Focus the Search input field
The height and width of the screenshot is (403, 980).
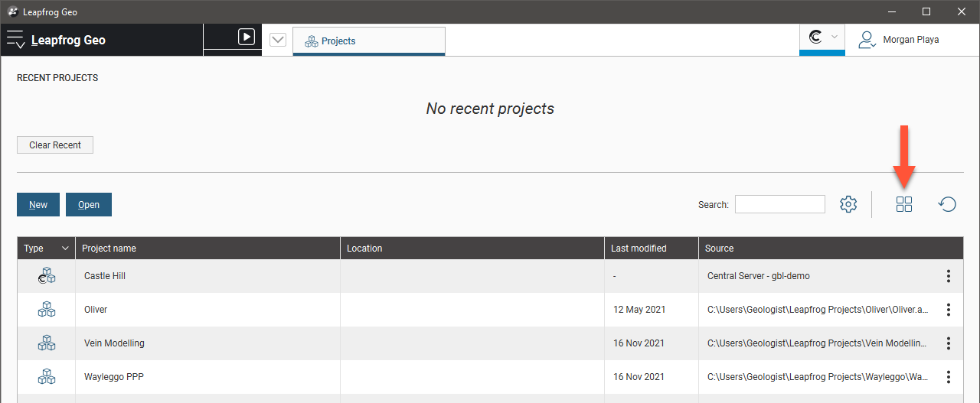click(x=780, y=204)
